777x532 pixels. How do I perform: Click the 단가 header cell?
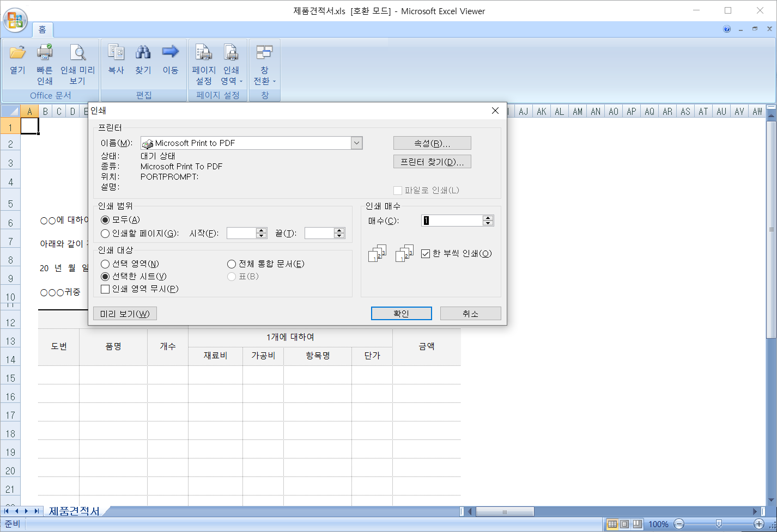click(372, 356)
